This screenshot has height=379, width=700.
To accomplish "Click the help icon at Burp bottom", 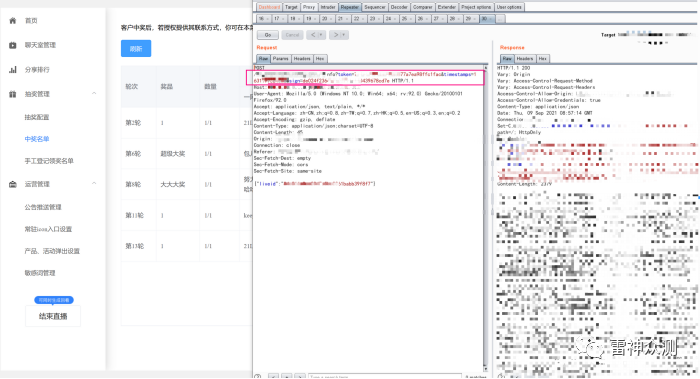I will [x=258, y=376].
